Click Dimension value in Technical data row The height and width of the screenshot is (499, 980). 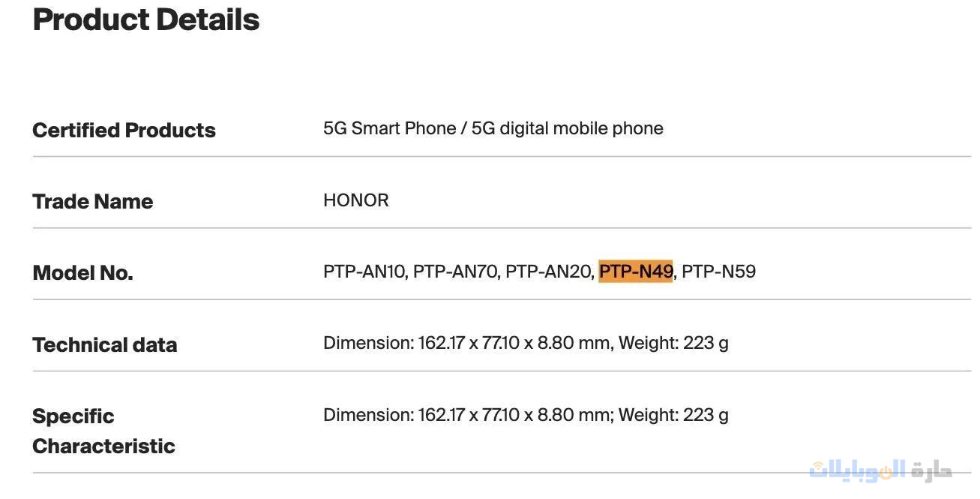(x=466, y=344)
